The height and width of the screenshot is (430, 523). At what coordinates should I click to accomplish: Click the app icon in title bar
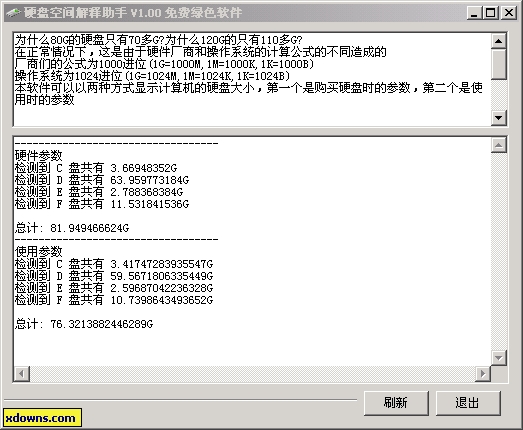click(x=13, y=13)
